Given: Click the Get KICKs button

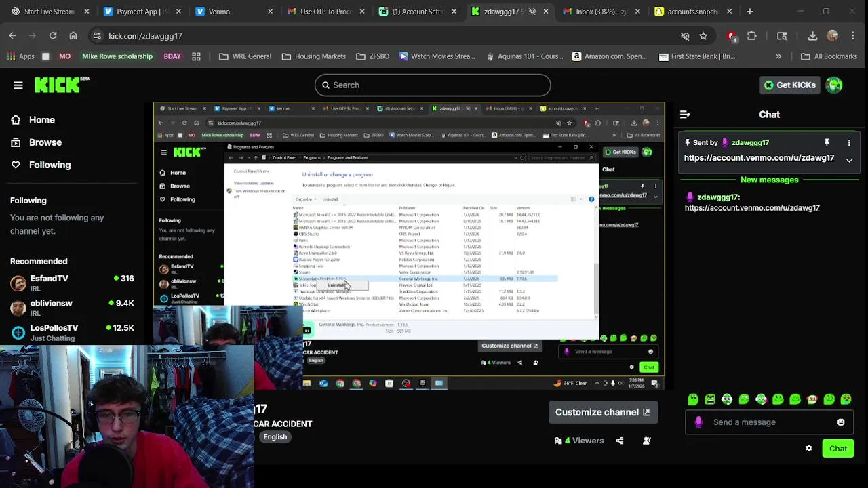Looking at the screenshot, I should [x=789, y=85].
